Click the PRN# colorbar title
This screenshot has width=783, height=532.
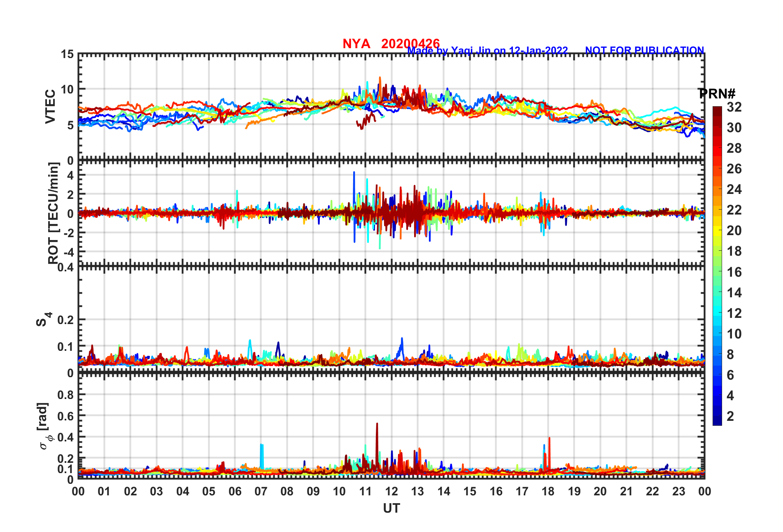[717, 94]
